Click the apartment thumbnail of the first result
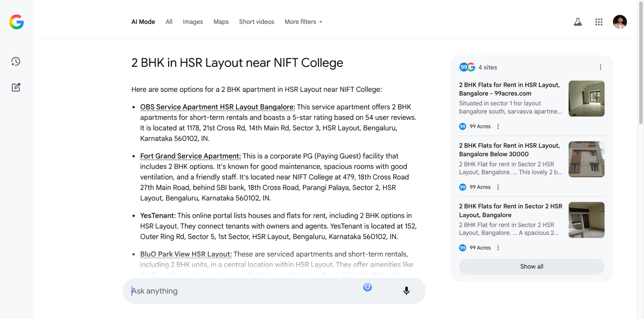The width and height of the screenshot is (644, 319). click(586, 99)
